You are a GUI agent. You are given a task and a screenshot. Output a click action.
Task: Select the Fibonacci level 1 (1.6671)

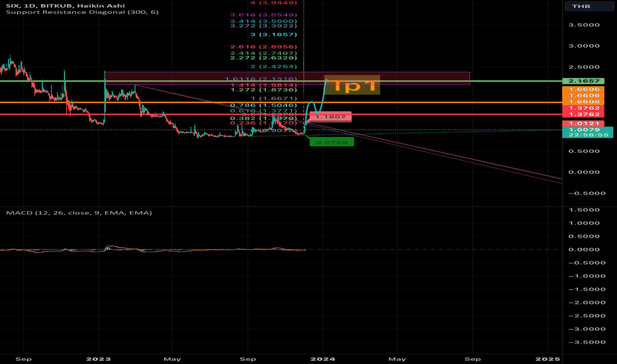point(273,99)
